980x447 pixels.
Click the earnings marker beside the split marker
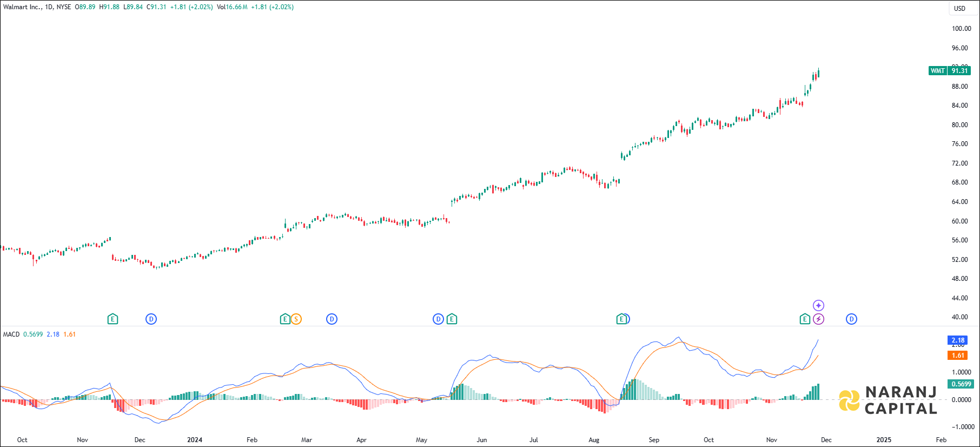pos(285,319)
